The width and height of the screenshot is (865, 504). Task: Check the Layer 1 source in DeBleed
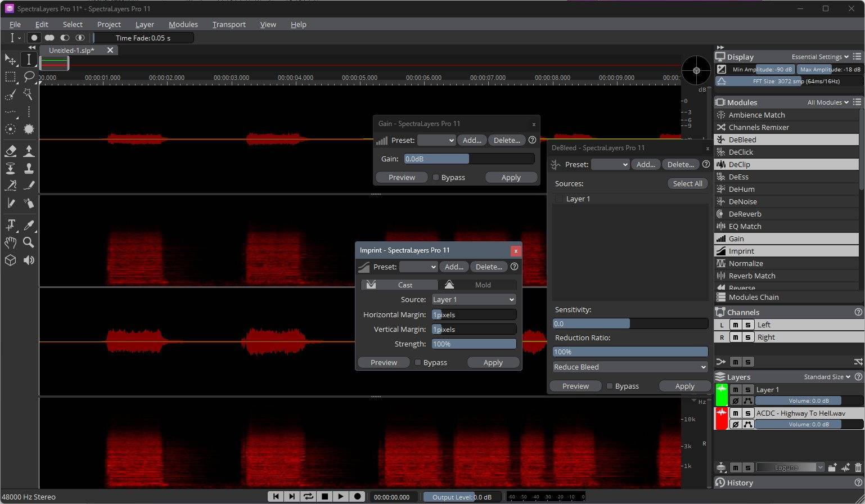(x=559, y=199)
